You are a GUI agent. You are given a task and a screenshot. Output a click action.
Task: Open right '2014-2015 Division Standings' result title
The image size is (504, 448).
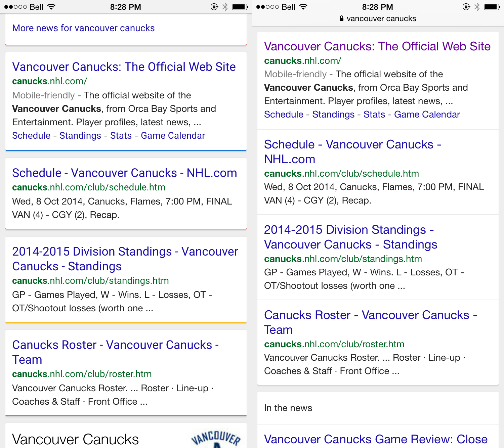pos(350,237)
